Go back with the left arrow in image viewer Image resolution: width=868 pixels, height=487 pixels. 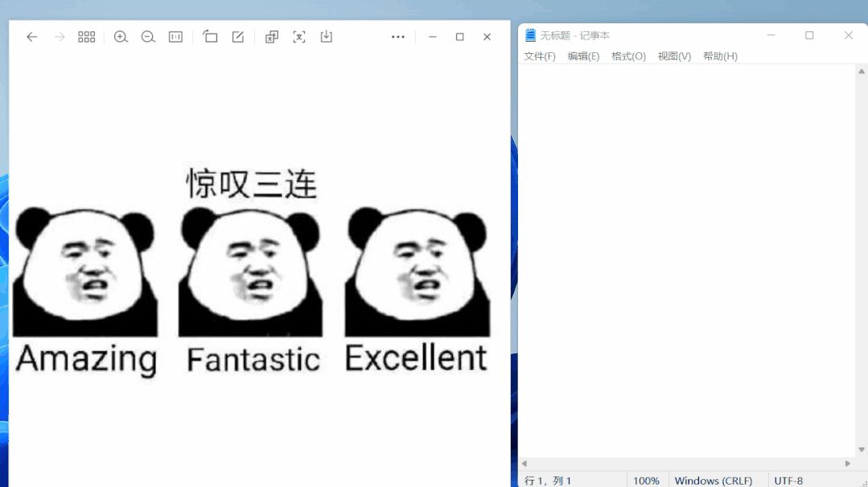pyautogui.click(x=31, y=37)
